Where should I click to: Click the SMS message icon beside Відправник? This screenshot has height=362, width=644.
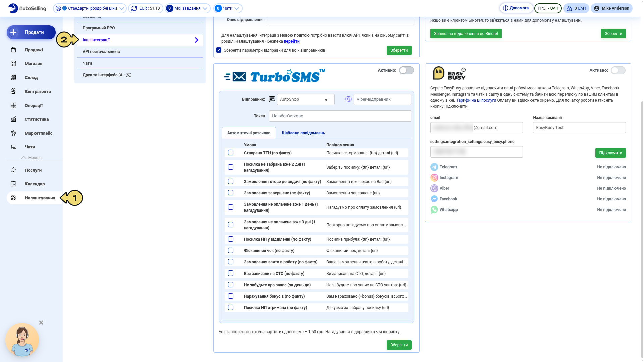click(272, 99)
